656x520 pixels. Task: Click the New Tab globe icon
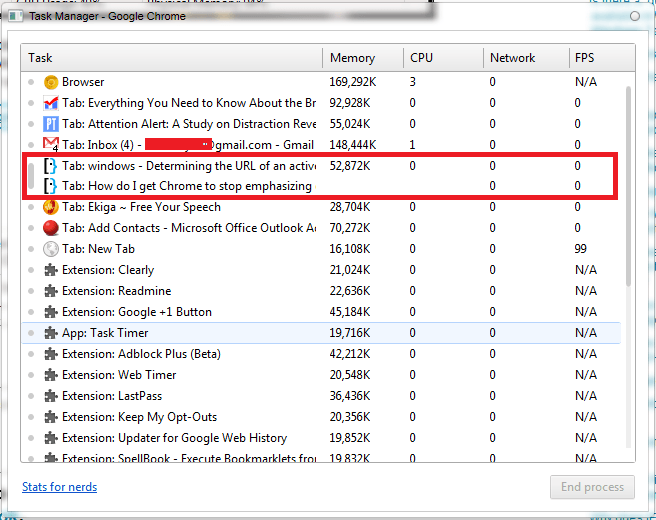(51, 249)
